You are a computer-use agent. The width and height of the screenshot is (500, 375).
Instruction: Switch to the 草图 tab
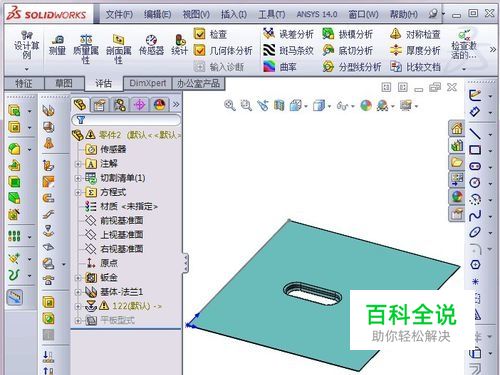point(64,83)
